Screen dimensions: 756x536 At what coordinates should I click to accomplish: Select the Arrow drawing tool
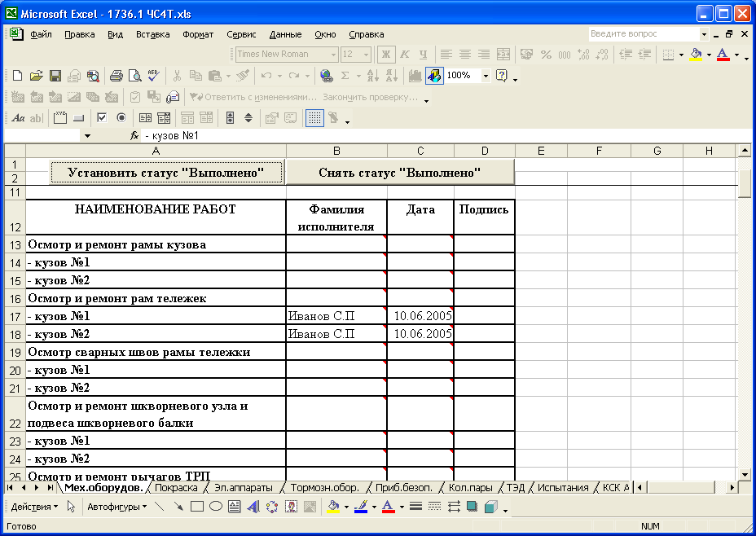tap(178, 507)
